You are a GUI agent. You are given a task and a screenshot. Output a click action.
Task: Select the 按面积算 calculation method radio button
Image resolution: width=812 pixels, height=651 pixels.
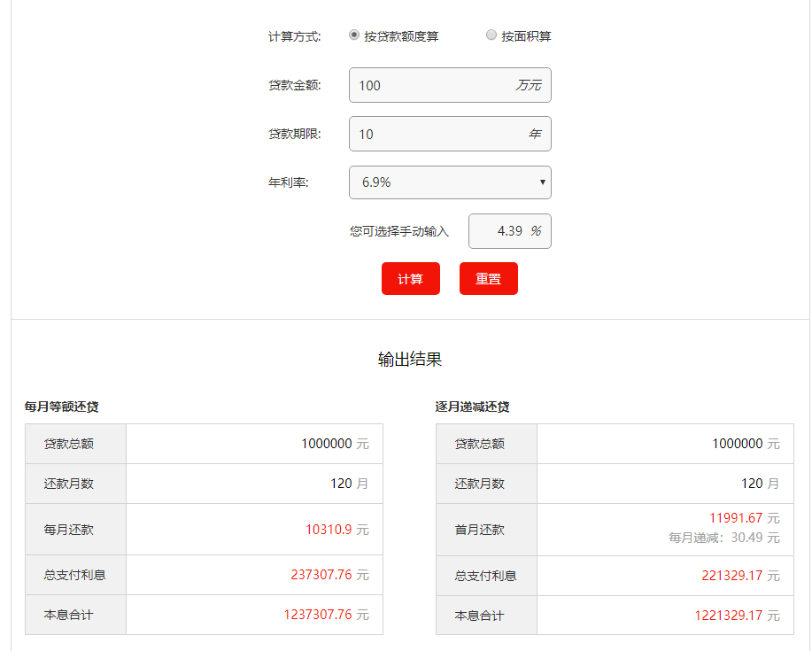491,35
